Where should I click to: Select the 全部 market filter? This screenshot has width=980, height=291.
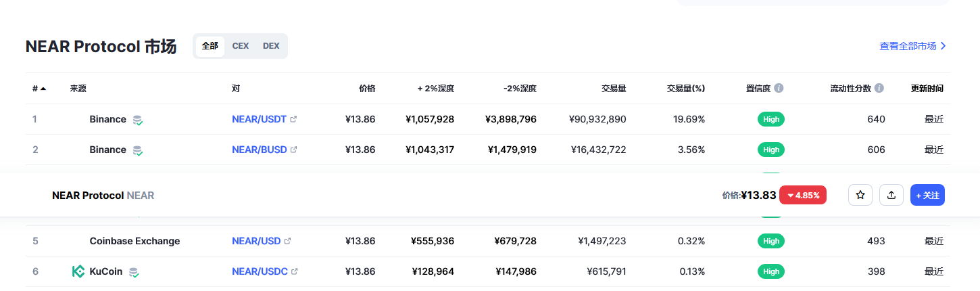pyautogui.click(x=210, y=46)
